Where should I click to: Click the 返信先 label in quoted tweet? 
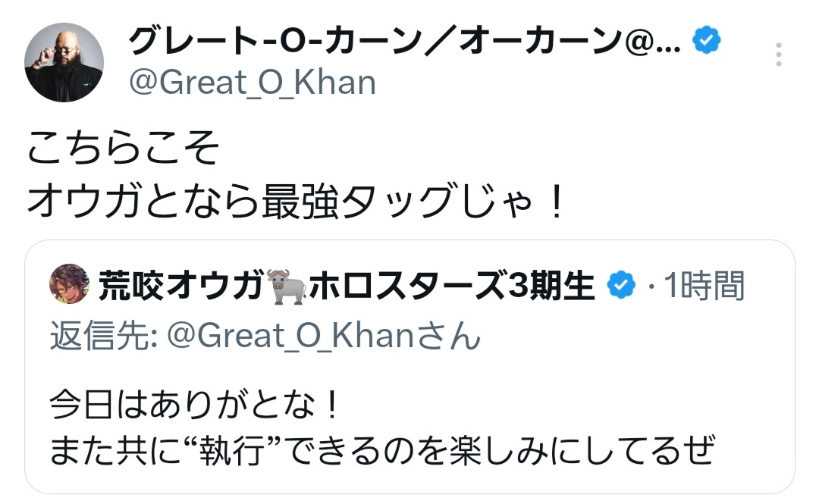click(x=101, y=335)
